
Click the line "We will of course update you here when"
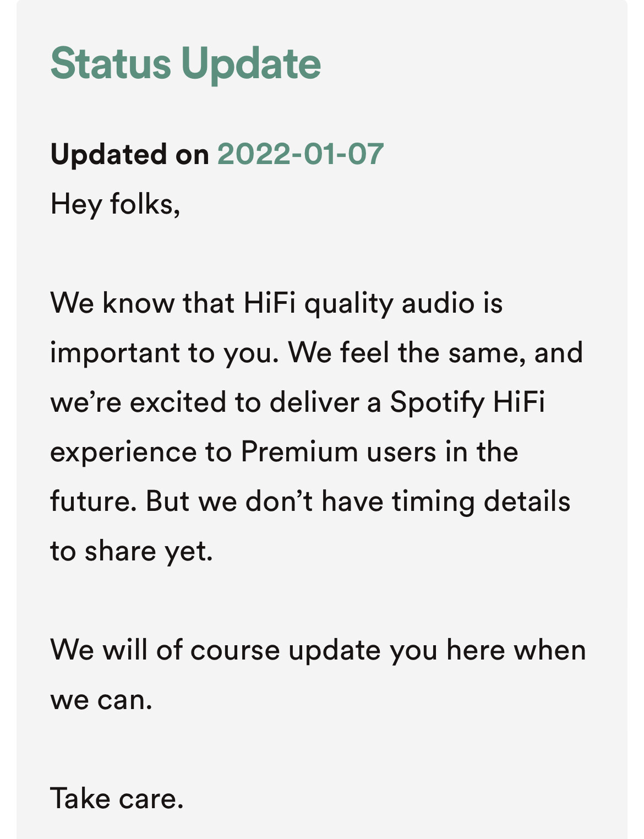[318, 650]
